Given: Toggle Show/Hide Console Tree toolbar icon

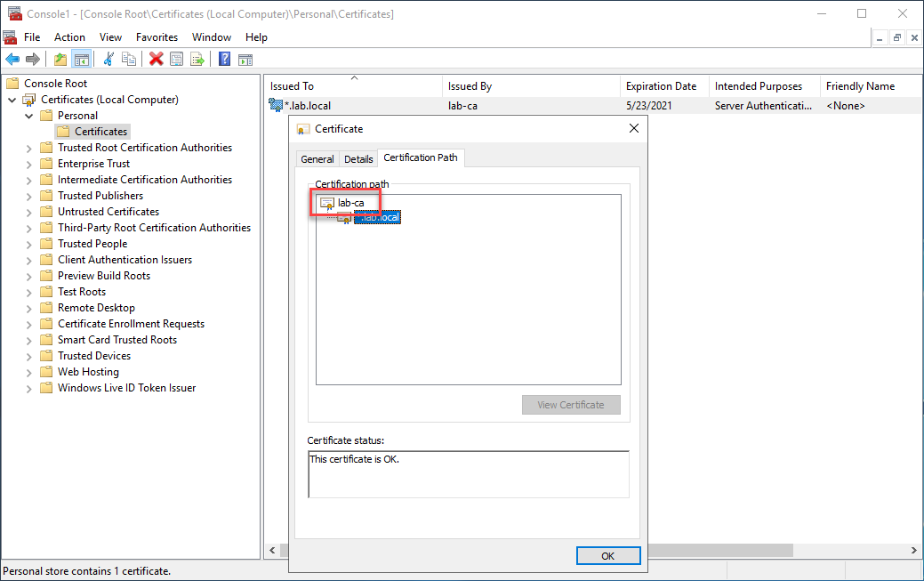Looking at the screenshot, I should 81,60.
